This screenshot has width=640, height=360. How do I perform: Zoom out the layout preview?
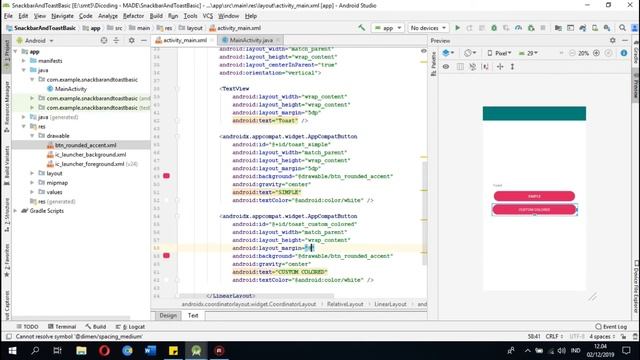tap(572, 53)
